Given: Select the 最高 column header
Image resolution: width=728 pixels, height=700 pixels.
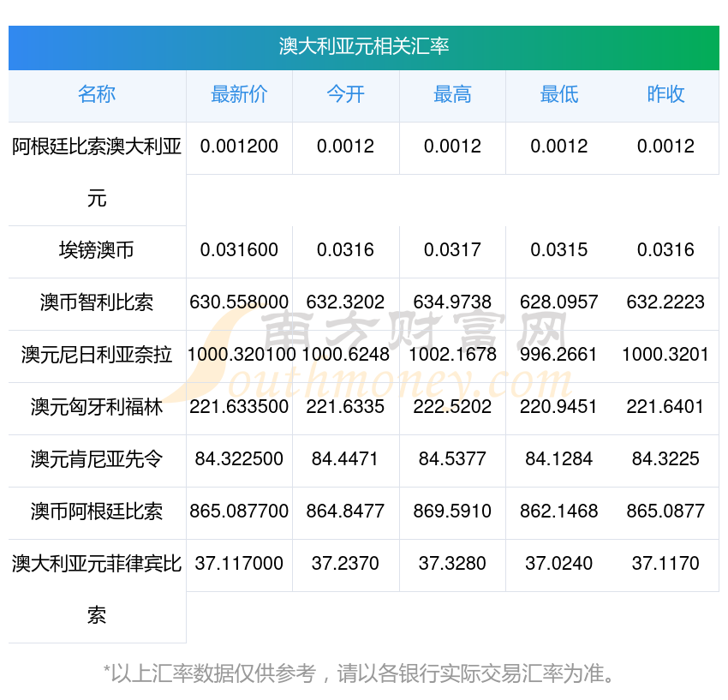Looking at the screenshot, I should tap(452, 94).
